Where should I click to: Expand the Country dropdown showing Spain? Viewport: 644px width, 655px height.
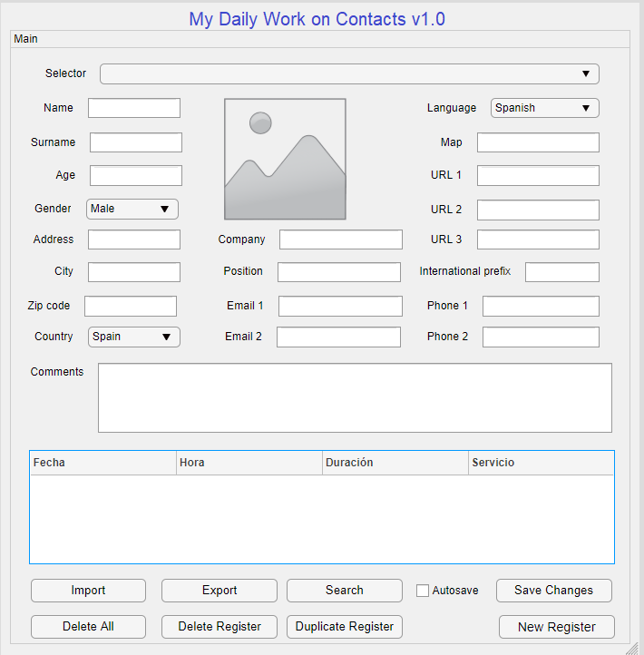click(134, 337)
